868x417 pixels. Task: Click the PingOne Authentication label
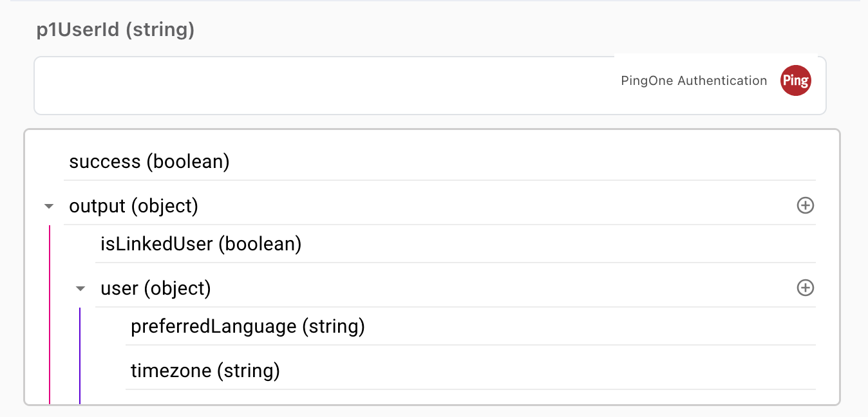693,80
